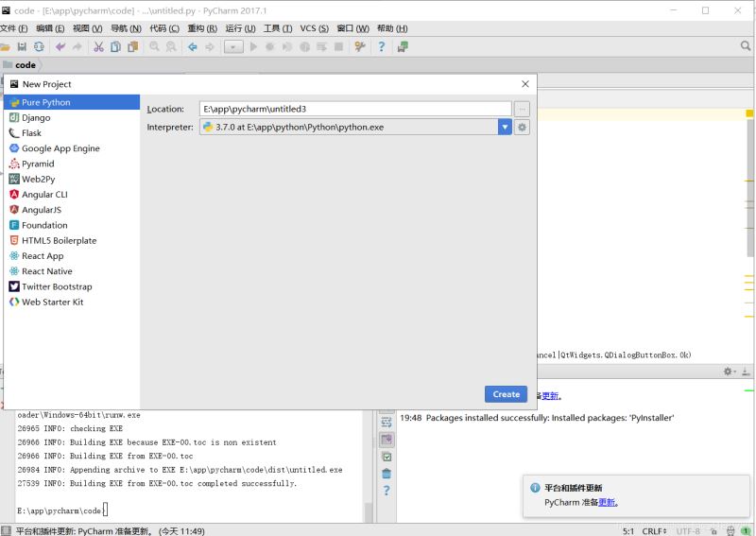Click the 更新 link in update notification popup
This screenshot has width=756, height=536.
pyautogui.click(x=607, y=502)
